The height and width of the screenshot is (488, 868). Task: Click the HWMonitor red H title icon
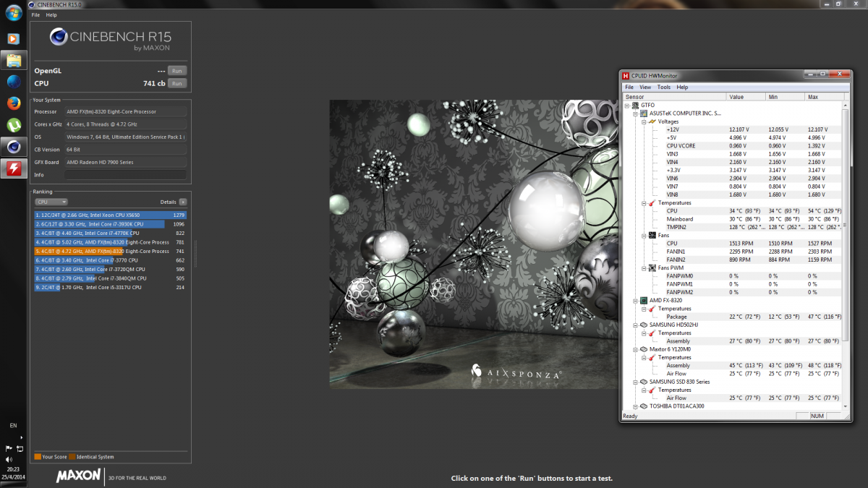point(626,75)
